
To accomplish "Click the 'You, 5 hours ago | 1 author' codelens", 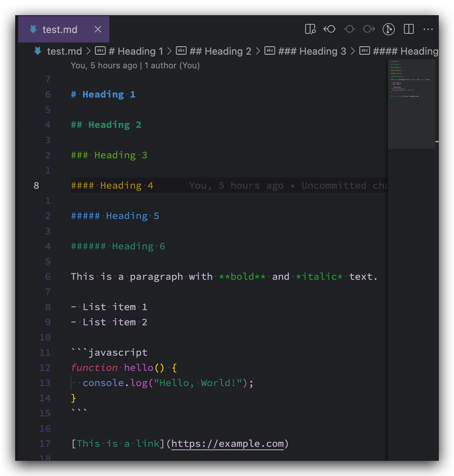I will point(135,66).
